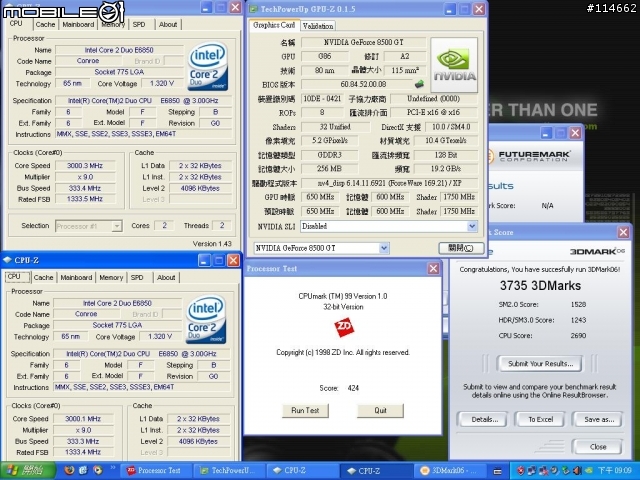Click Bus Speed value 333.4 MHz
640x480 pixels.
pyautogui.click(x=85, y=188)
